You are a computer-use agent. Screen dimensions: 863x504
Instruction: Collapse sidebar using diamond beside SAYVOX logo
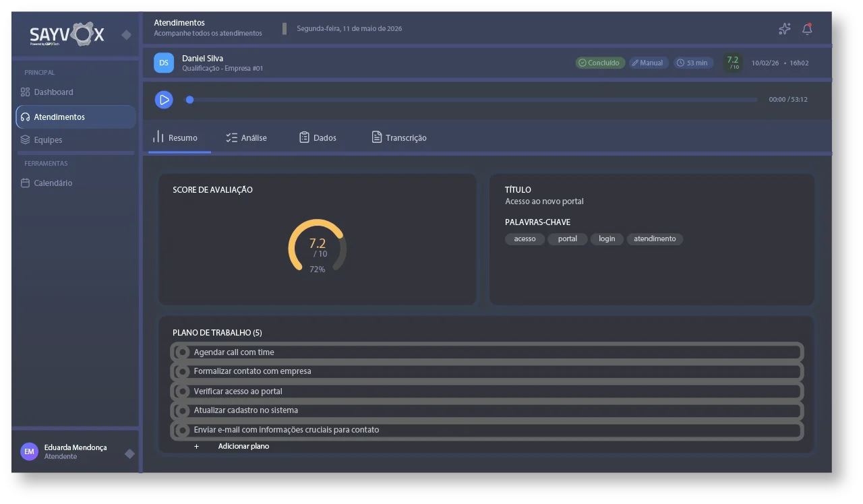(x=126, y=35)
